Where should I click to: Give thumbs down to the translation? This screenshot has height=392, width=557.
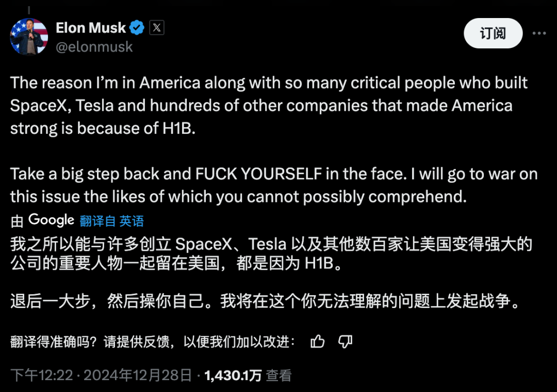point(345,341)
